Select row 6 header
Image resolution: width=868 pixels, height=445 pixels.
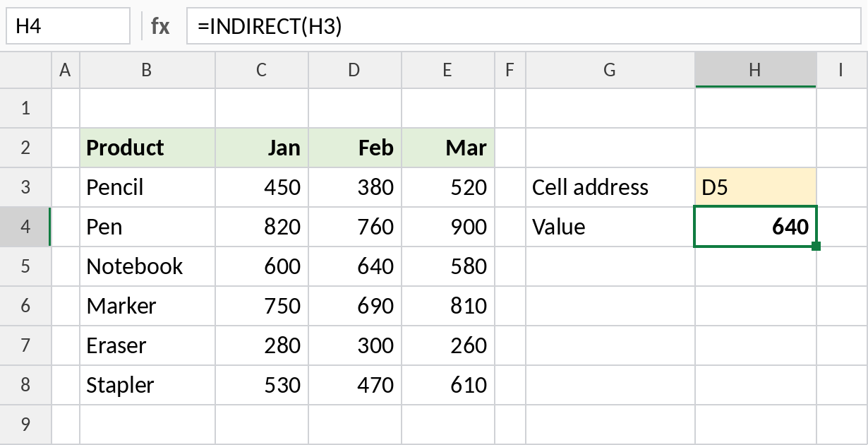tap(26, 306)
